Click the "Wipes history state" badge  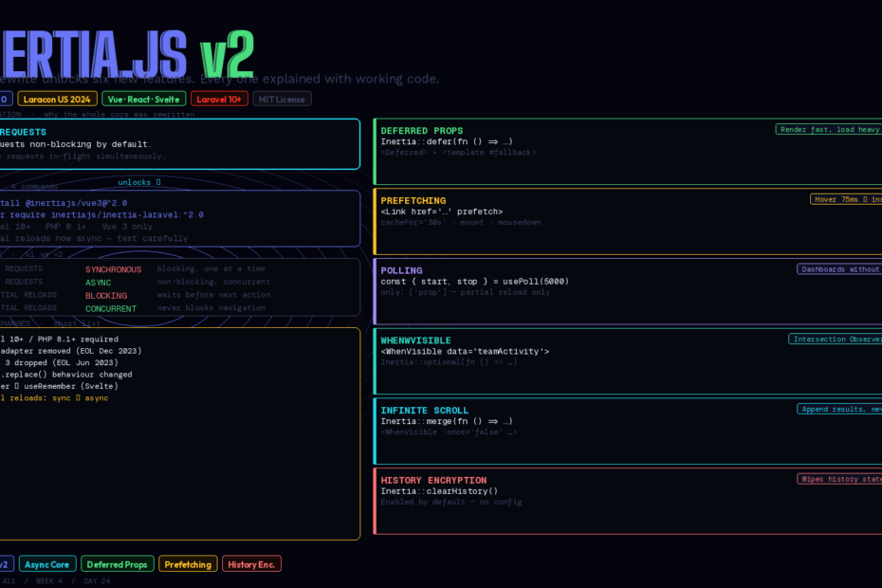pyautogui.click(x=838, y=479)
